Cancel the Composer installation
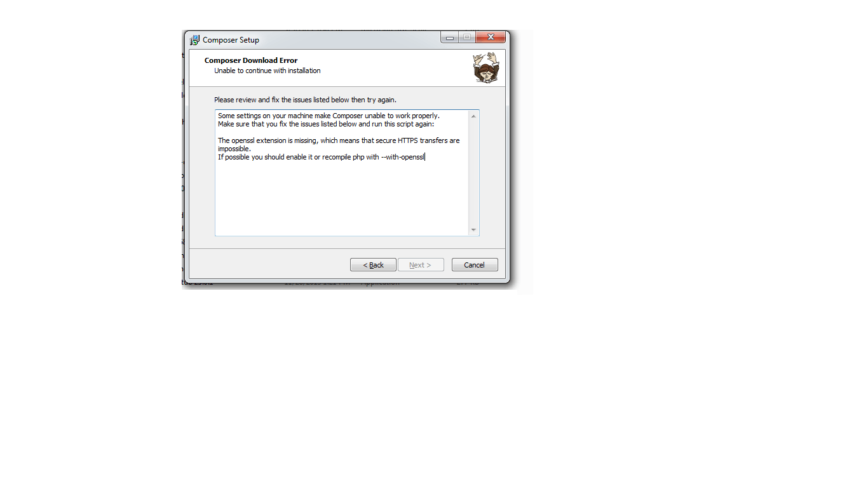868x488 pixels. coord(475,265)
